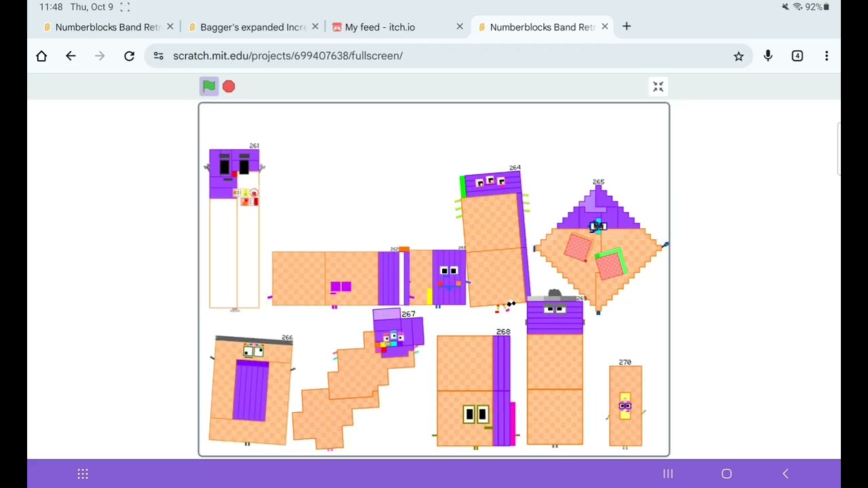868x488 pixels.
Task: View site information icon in address bar
Action: click(158, 56)
